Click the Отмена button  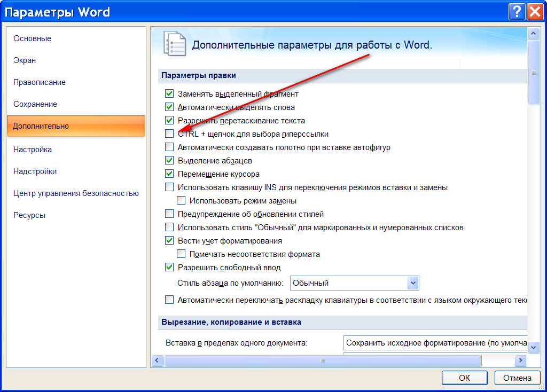tap(517, 378)
